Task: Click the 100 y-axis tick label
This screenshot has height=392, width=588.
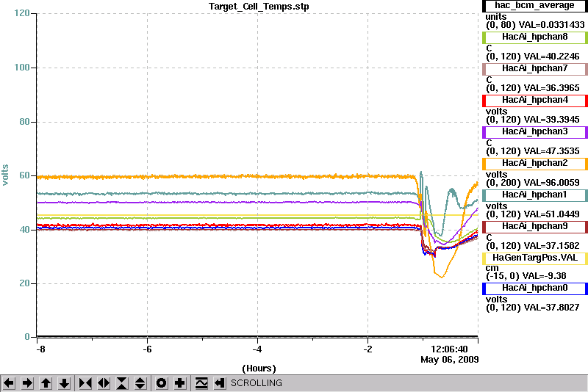Action: (22, 68)
